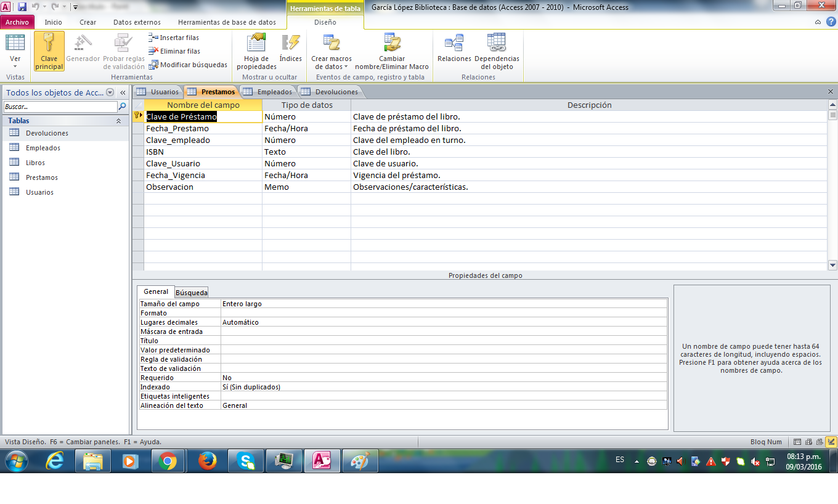Open the Archivo menu tab
Screen dimensions: 838x504
[17, 22]
